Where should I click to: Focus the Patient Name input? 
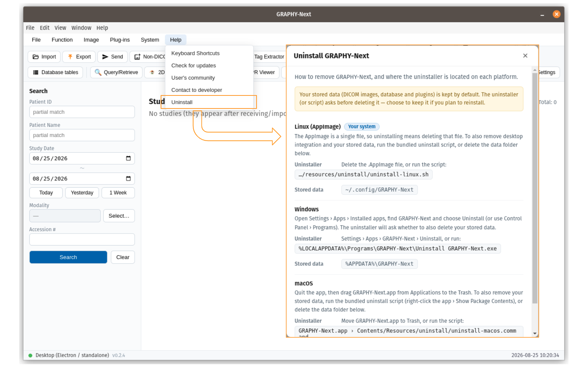82,135
